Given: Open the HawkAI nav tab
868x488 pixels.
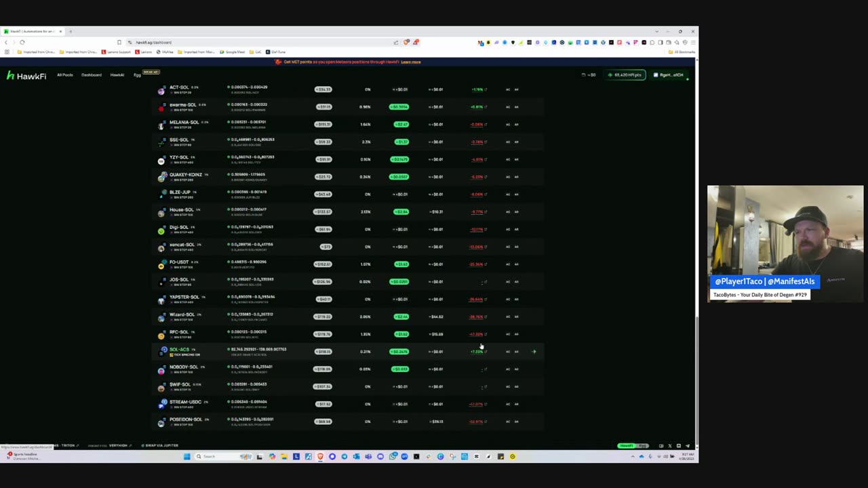Looking at the screenshot, I should (117, 75).
